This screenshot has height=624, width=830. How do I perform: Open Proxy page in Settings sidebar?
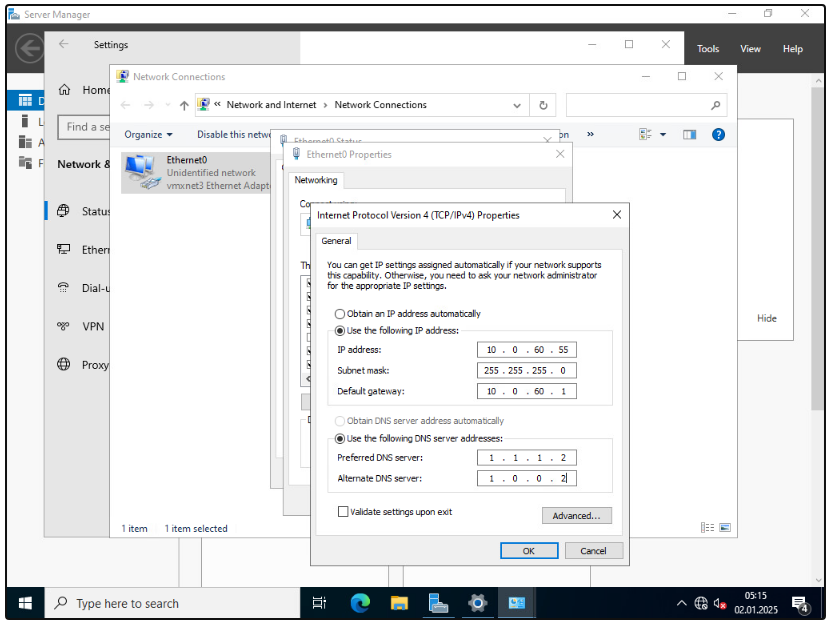[x=84, y=365]
